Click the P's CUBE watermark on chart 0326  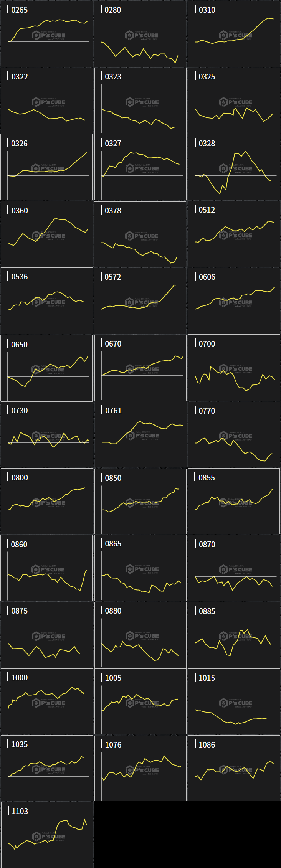49,168
